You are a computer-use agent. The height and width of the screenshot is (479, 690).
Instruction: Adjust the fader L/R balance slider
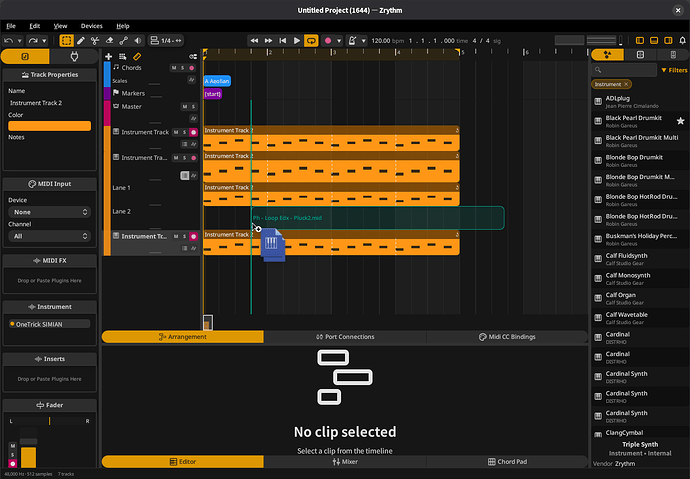click(49, 421)
